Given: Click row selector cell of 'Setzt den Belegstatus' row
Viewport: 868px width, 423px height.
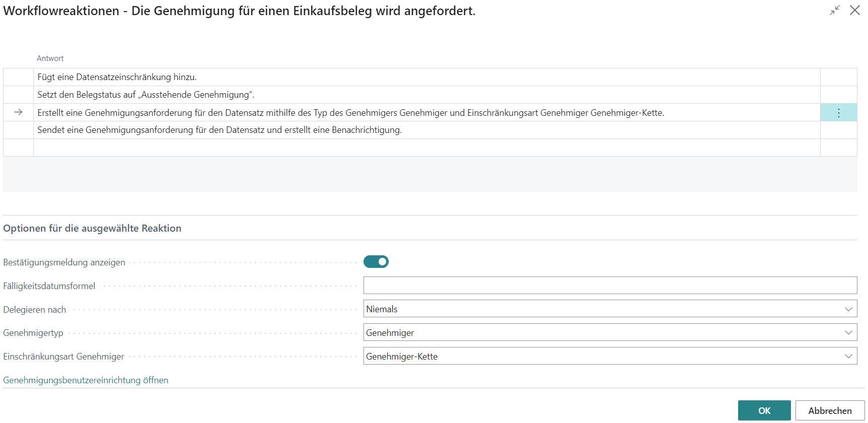Looking at the screenshot, I should [x=18, y=95].
